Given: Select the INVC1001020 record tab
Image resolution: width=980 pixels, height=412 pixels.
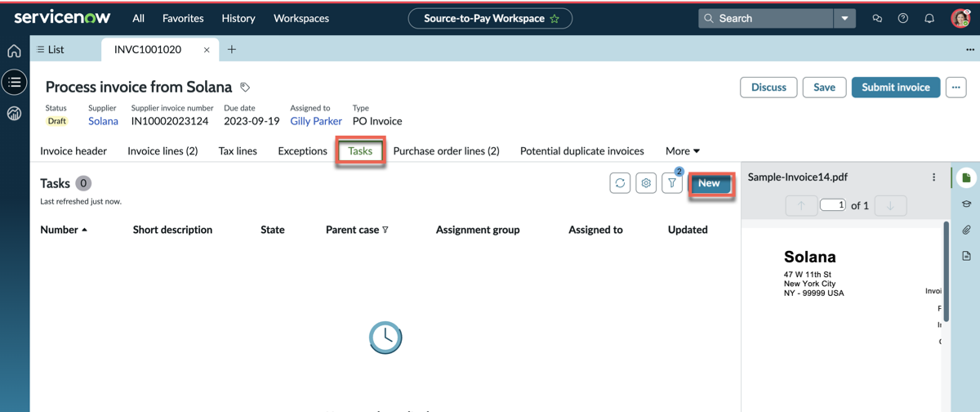Looking at the screenshot, I should pyautogui.click(x=148, y=50).
